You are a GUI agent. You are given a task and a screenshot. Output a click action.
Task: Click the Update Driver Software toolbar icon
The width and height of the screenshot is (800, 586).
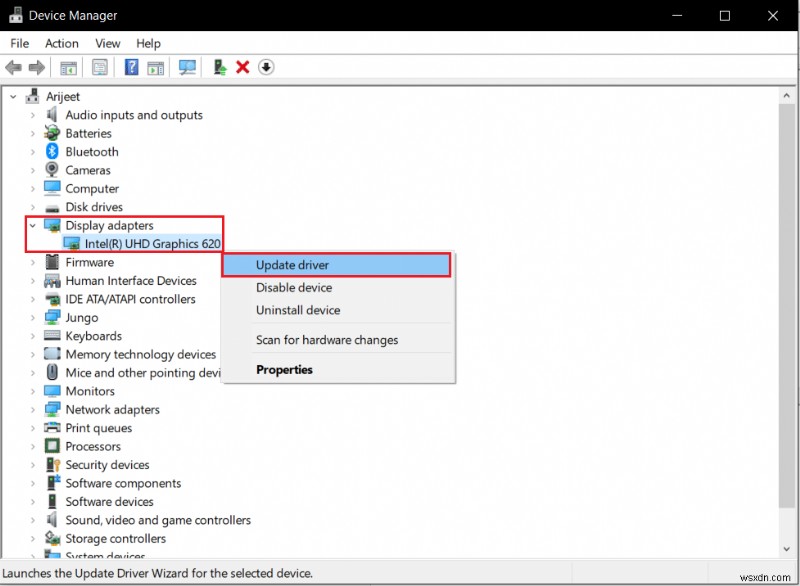217,67
